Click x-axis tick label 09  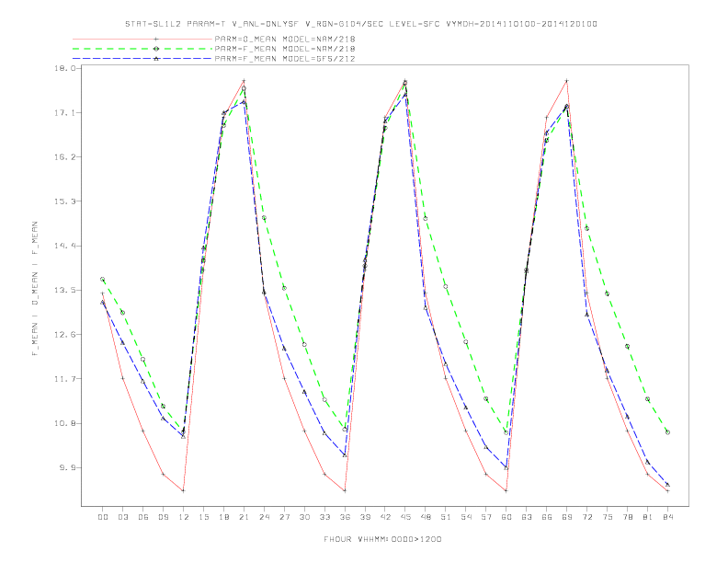click(163, 517)
